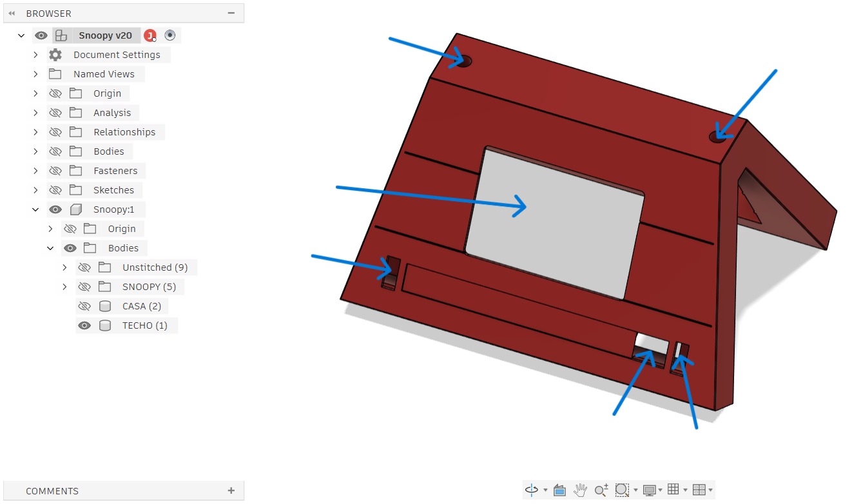The image size is (852, 504).
Task: Select the Zoom magnifier tool
Action: tap(601, 490)
